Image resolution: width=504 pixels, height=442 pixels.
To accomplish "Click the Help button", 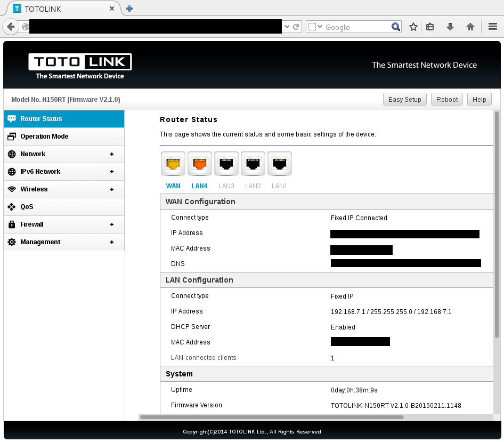I will pos(479,99).
